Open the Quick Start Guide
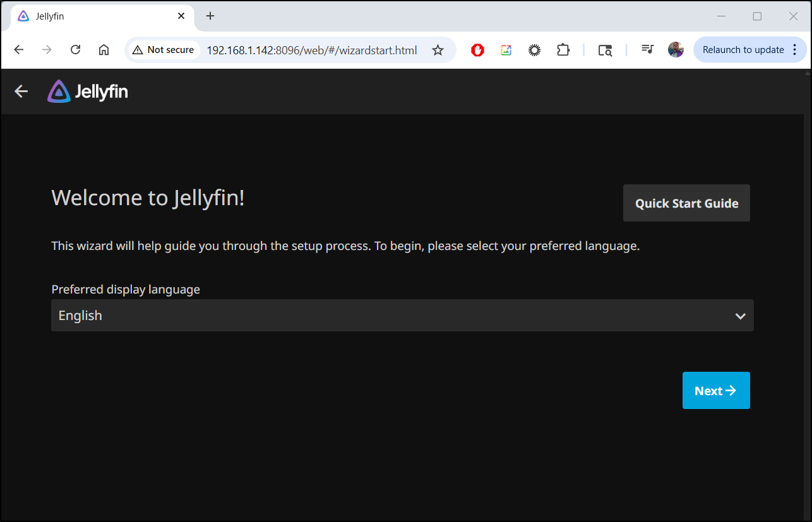The width and height of the screenshot is (812, 522). (686, 203)
